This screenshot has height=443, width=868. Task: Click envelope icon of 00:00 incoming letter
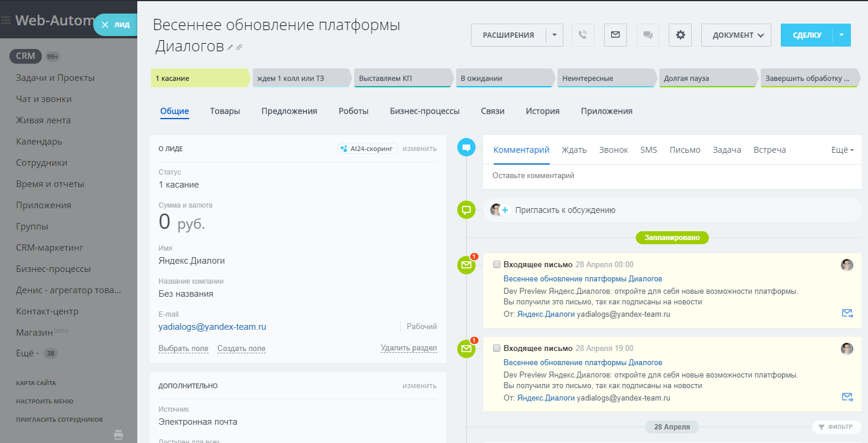coord(467,265)
